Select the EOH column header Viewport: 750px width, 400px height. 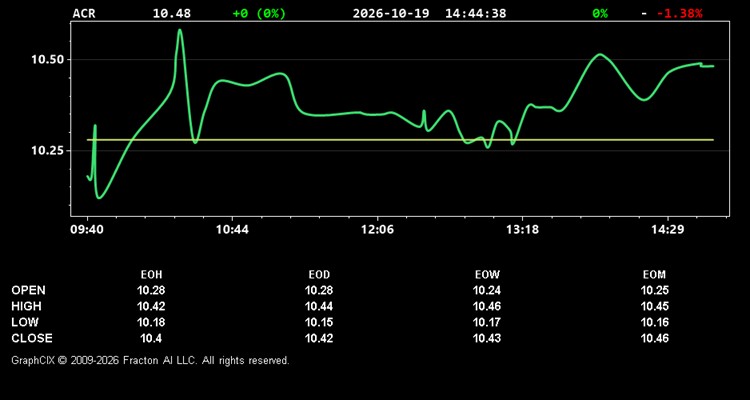(151, 275)
